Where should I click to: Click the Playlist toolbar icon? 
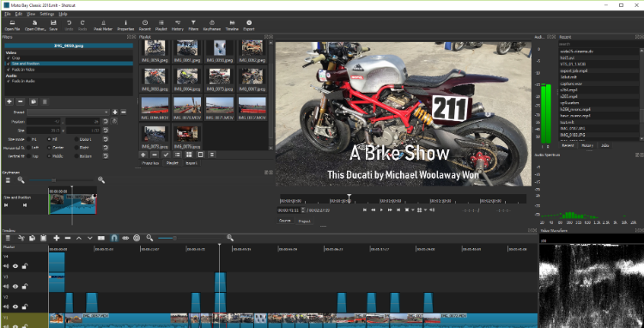(x=161, y=26)
